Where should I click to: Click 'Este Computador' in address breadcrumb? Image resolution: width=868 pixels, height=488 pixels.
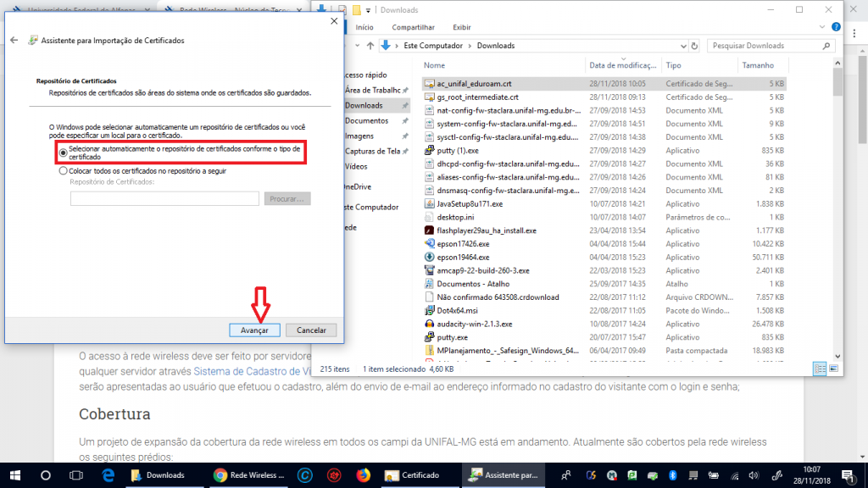433,46
